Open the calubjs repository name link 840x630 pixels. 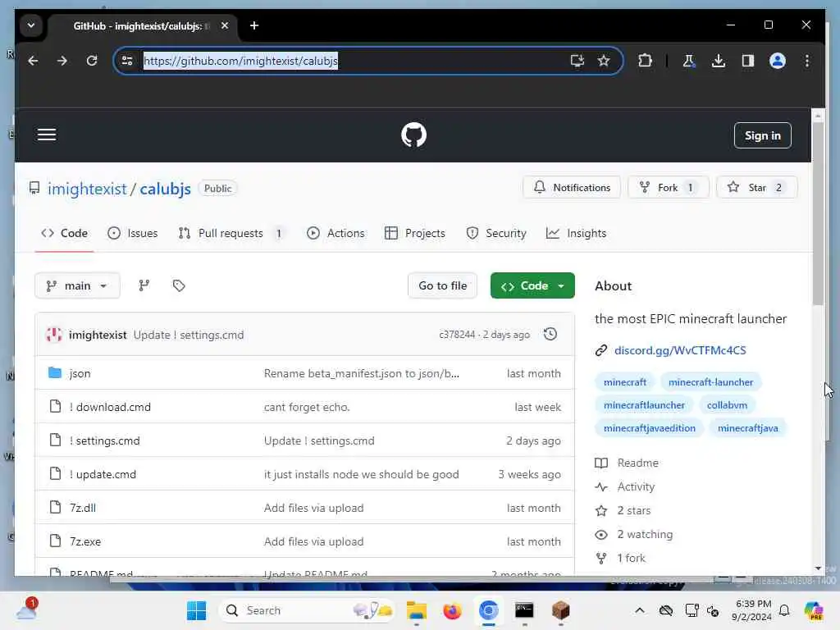[x=165, y=189]
